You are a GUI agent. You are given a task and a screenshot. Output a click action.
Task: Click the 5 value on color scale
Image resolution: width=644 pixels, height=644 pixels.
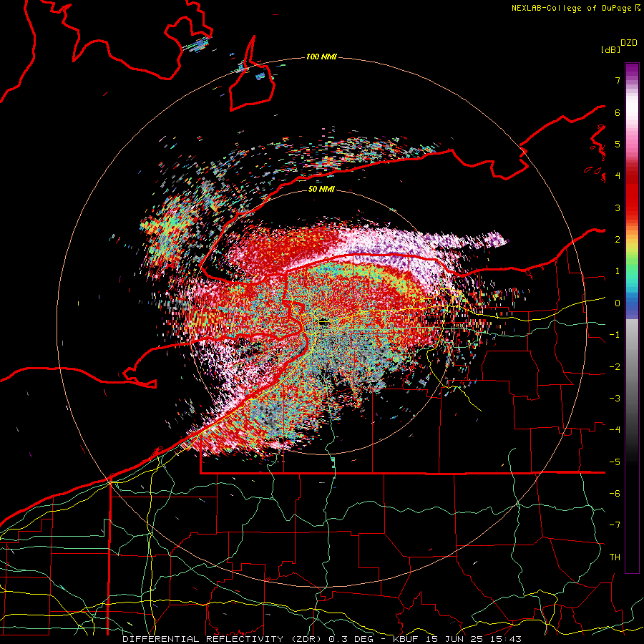coord(618,144)
